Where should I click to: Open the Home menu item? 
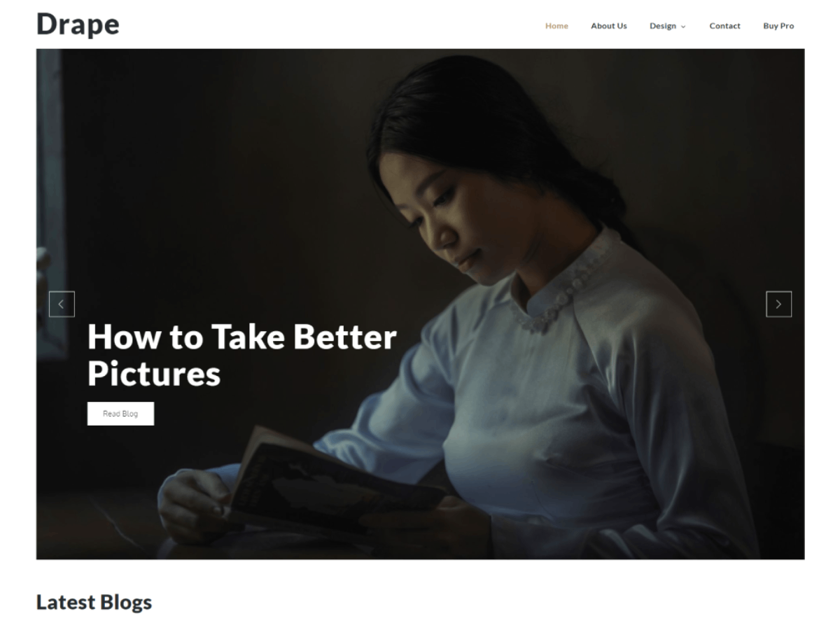tap(556, 26)
